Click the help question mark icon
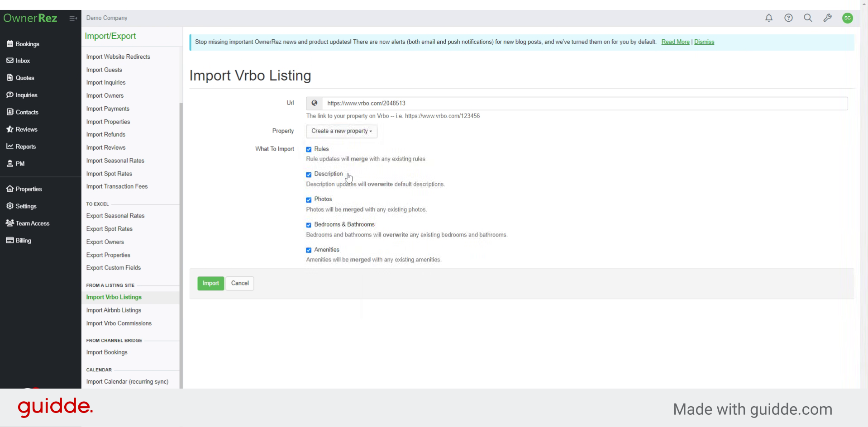The height and width of the screenshot is (427, 868). pos(788,18)
